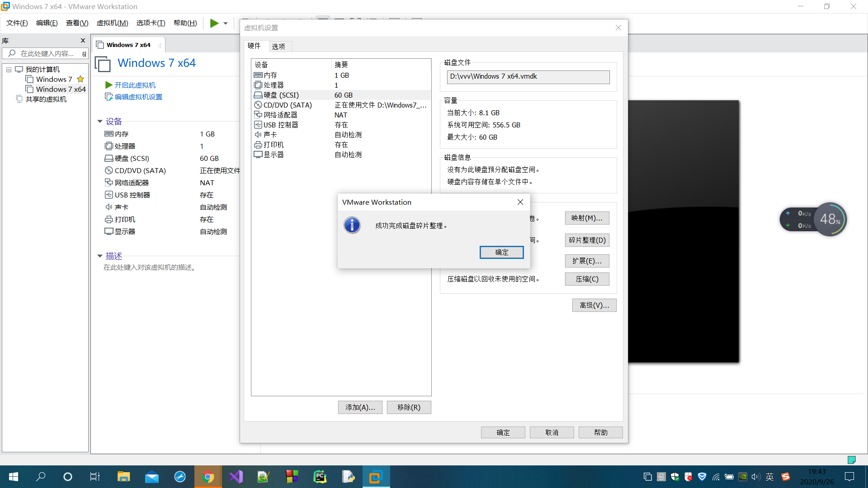Select the 网络适配器 device icon

[258, 115]
